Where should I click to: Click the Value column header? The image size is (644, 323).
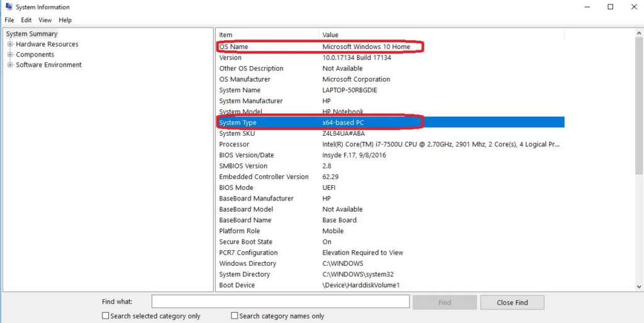click(440, 35)
